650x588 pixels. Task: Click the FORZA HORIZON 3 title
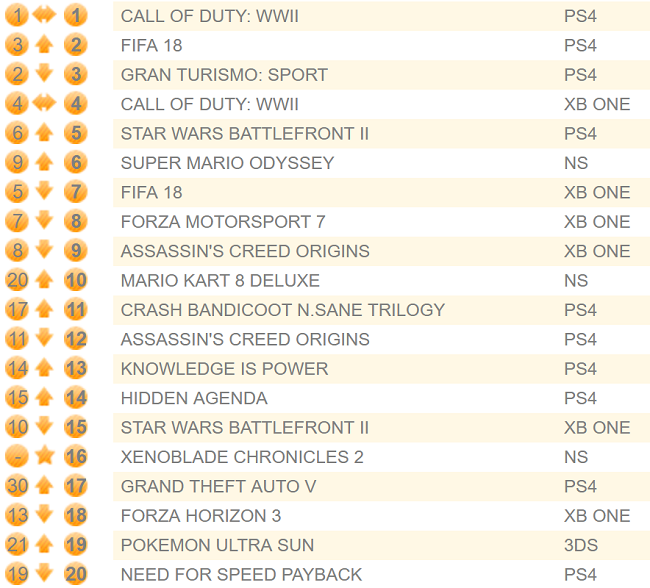(x=201, y=516)
